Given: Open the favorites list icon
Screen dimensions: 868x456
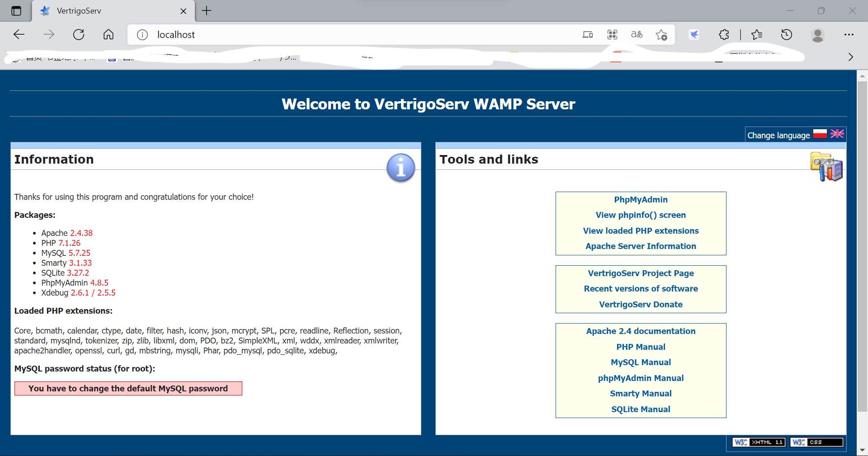Looking at the screenshot, I should (x=757, y=35).
